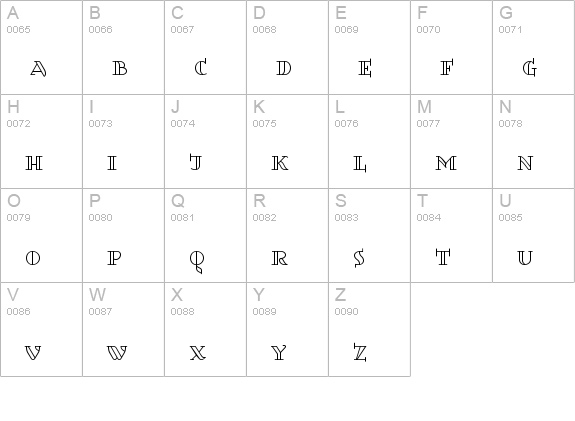The height and width of the screenshot is (421, 575).
Task: Pick the J glyph cell coded 0074
Action: [x=205, y=142]
